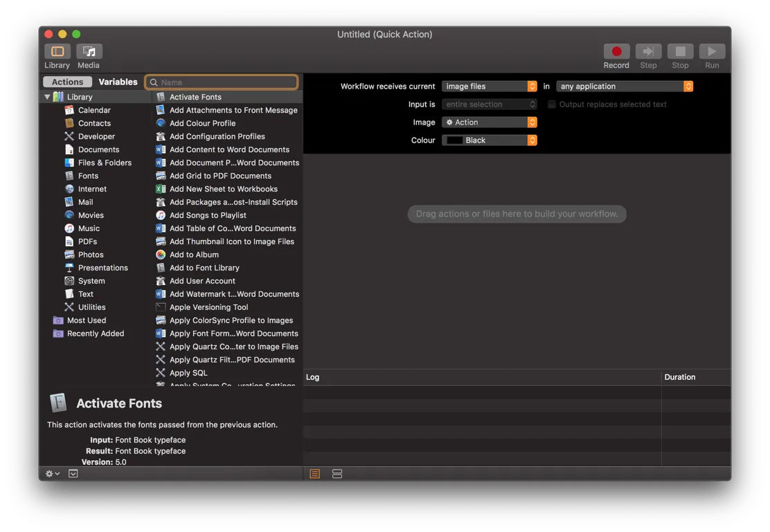The height and width of the screenshot is (532, 770).
Task: Open the 'image files' input type dropdown
Action: pyautogui.click(x=489, y=86)
